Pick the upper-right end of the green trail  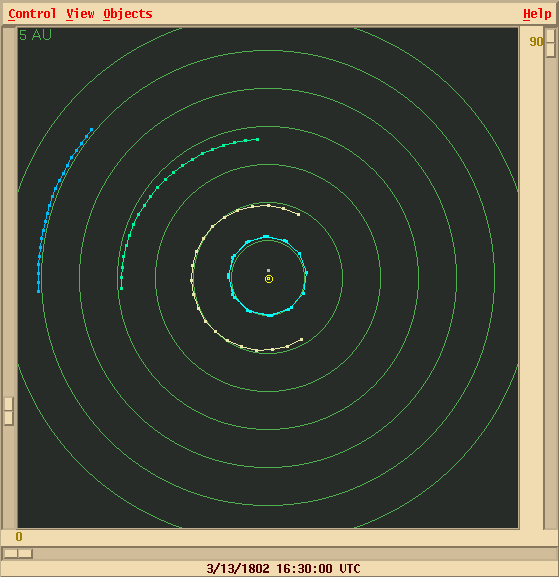(258, 139)
